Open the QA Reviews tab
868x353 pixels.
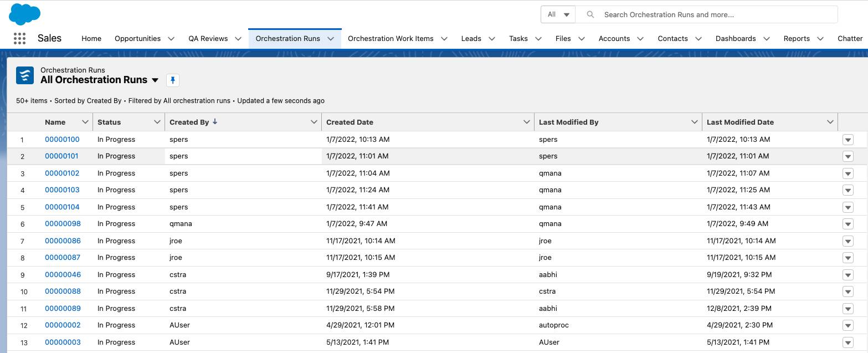pyautogui.click(x=208, y=39)
